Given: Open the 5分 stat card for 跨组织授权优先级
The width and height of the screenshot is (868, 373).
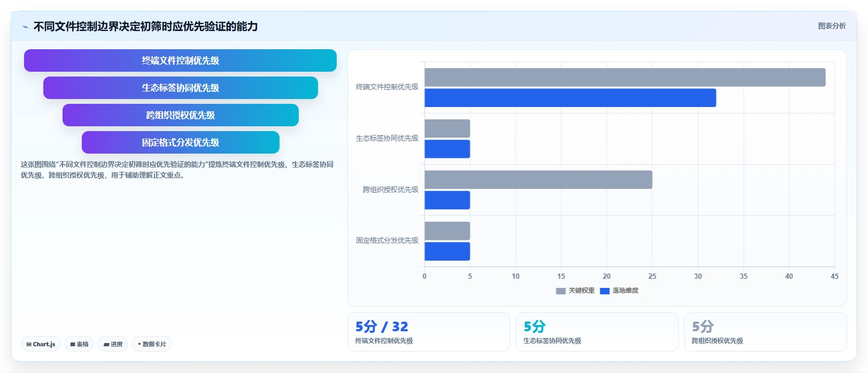Looking at the screenshot, I should coord(765,332).
